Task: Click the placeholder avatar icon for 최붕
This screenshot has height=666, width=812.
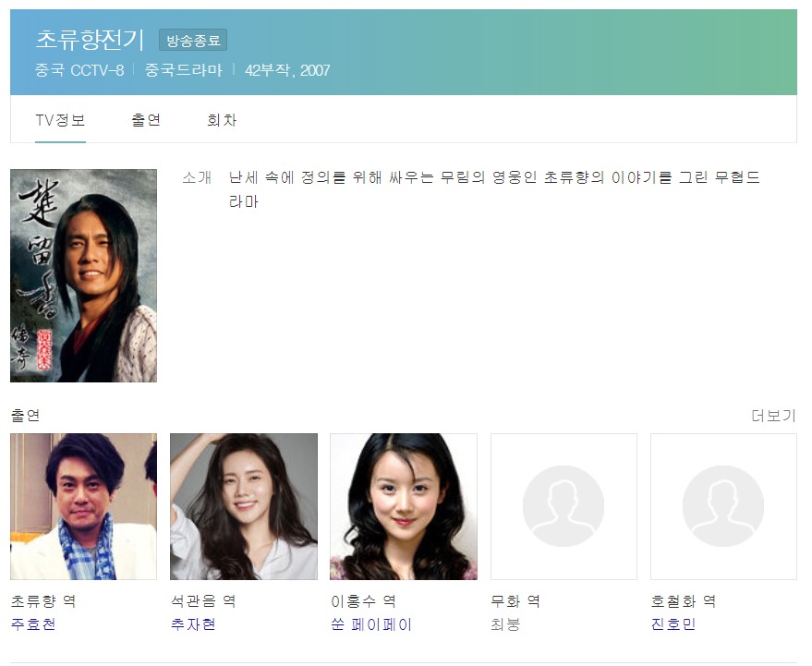Action: click(564, 506)
